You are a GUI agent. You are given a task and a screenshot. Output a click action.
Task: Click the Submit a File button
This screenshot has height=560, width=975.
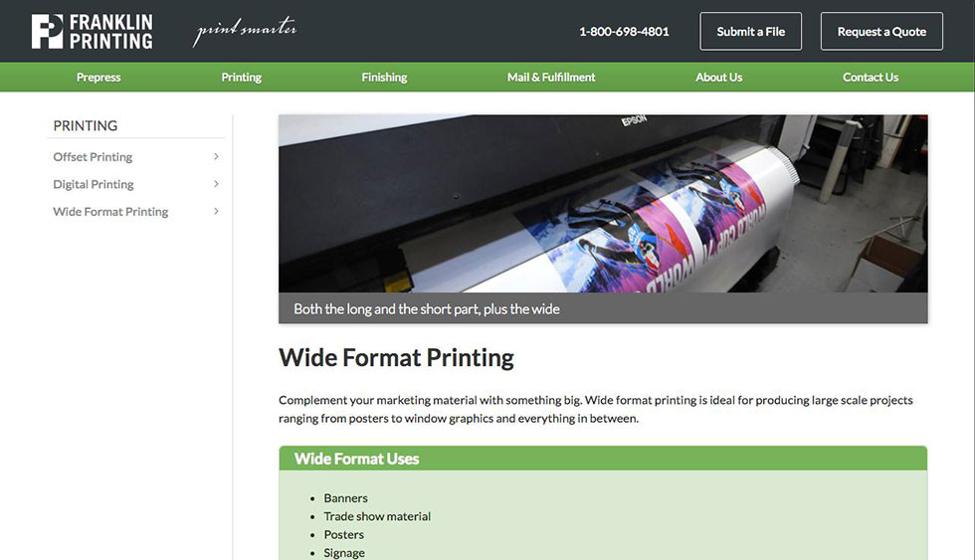point(750,31)
